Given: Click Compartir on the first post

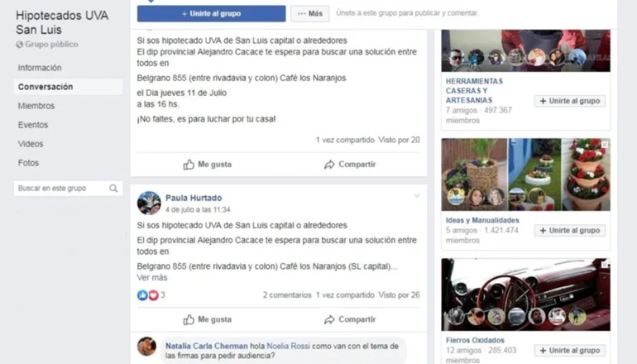Looking at the screenshot, I should [350, 165].
